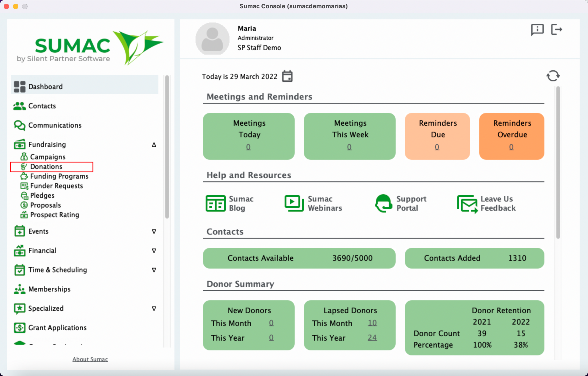Click the Funding Programs piggy bank icon
This screenshot has width=588, height=376.
24,176
